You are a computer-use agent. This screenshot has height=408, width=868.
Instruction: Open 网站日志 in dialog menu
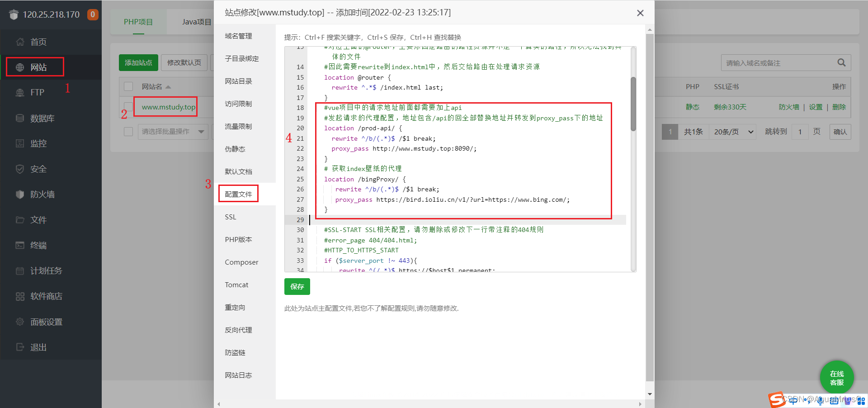[x=245, y=375]
